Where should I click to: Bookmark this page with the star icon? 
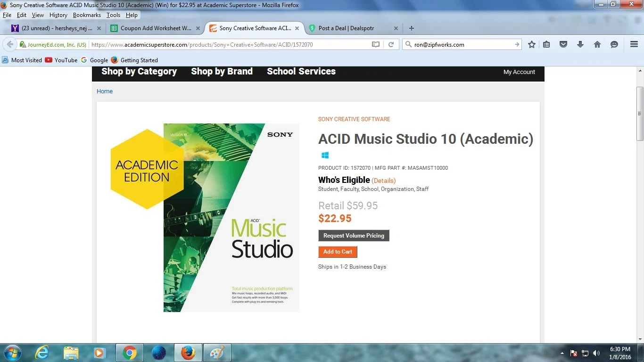[x=532, y=44]
